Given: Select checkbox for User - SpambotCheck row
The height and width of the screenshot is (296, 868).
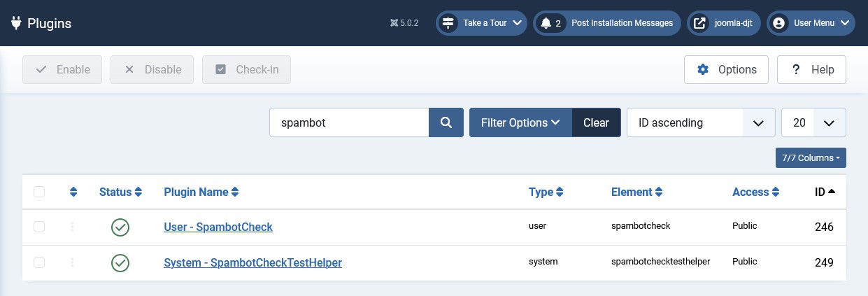Looking at the screenshot, I should (39, 227).
